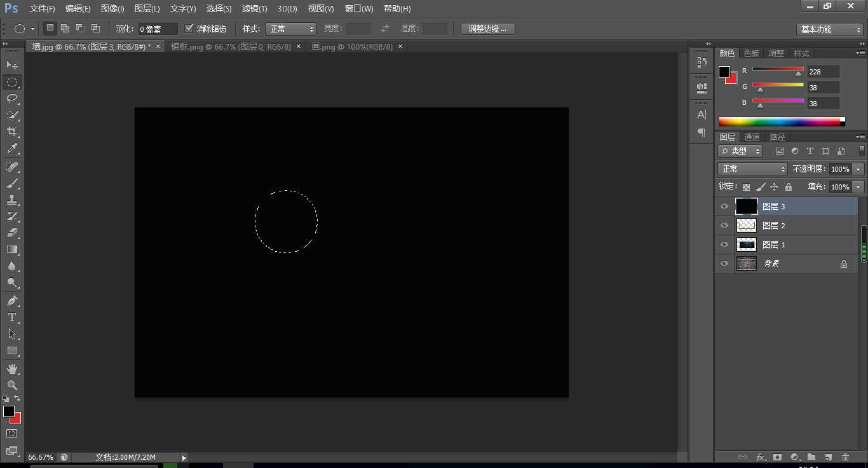Add a layer mask

[x=777, y=457]
